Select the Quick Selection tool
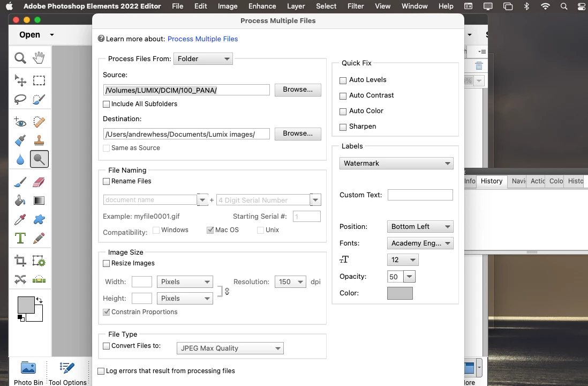 [x=39, y=99]
